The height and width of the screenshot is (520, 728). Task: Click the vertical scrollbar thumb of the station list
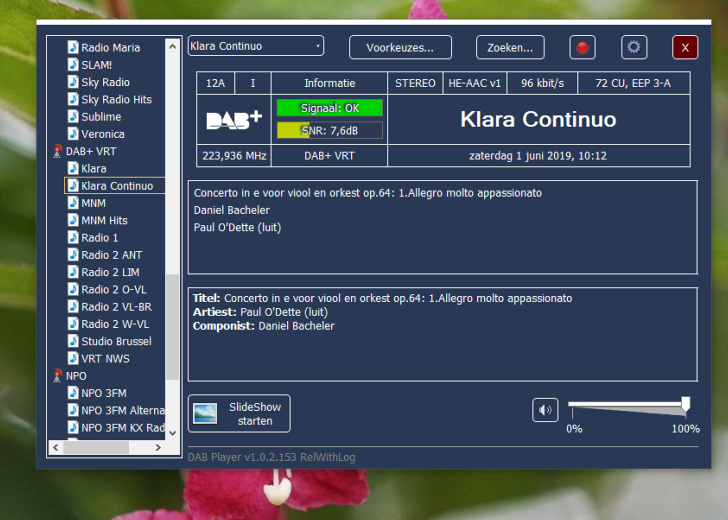[x=172, y=327]
